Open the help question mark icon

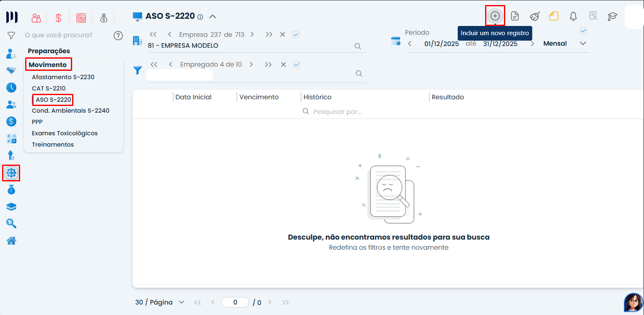[118, 36]
